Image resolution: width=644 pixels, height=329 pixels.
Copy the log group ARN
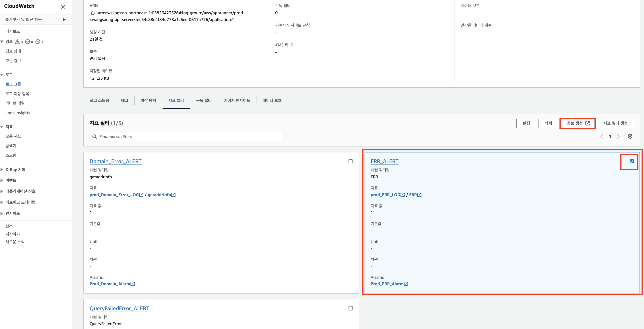[x=93, y=13]
